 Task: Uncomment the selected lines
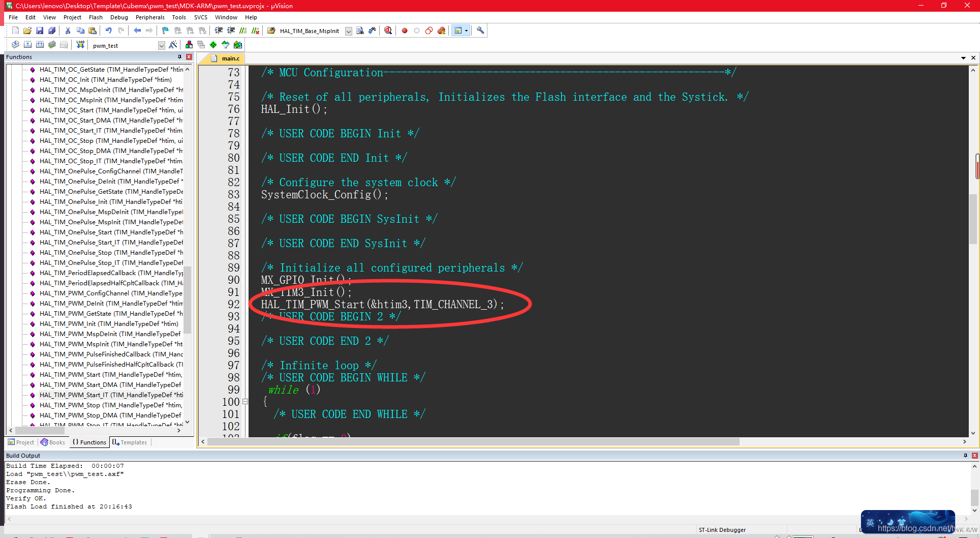pyautogui.click(x=255, y=31)
